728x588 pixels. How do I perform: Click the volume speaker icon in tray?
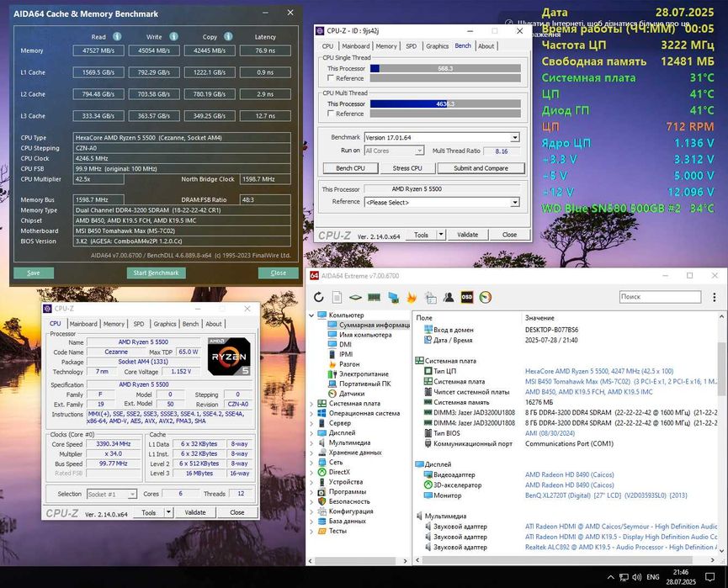pyautogui.click(x=637, y=577)
